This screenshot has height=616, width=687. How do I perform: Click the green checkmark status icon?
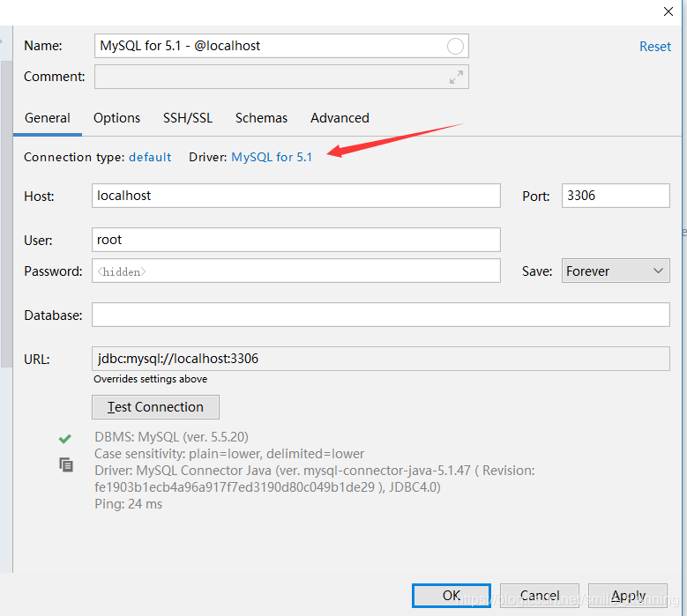(65, 438)
